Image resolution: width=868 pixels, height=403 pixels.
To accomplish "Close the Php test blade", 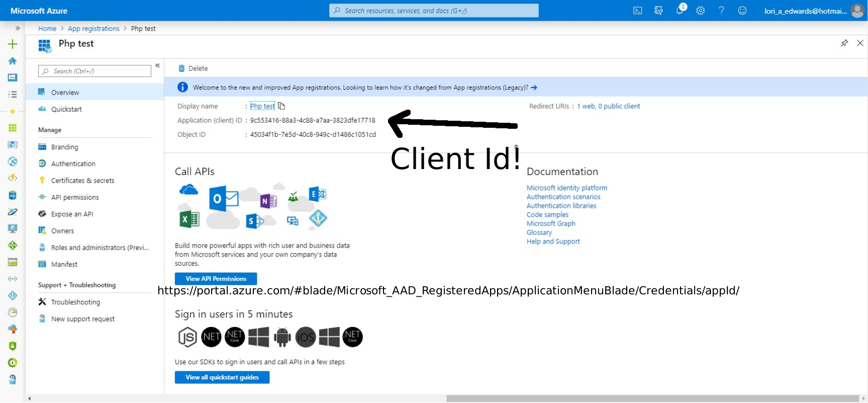I will [x=860, y=43].
